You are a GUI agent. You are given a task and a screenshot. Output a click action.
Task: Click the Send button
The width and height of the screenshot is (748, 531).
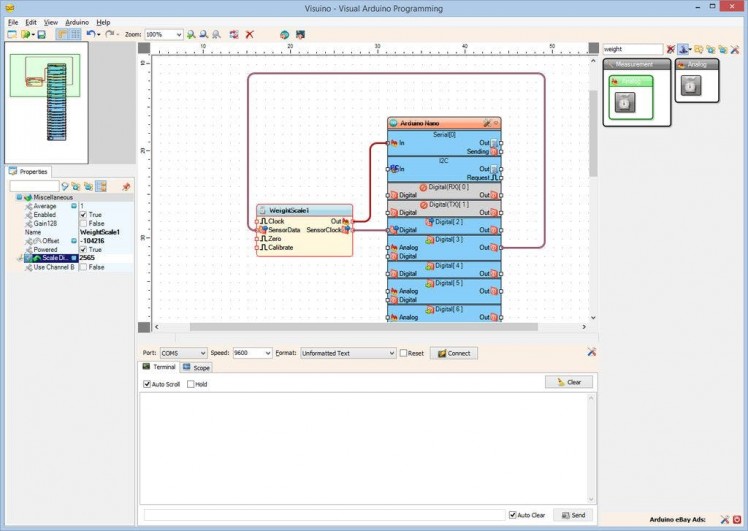click(573, 515)
